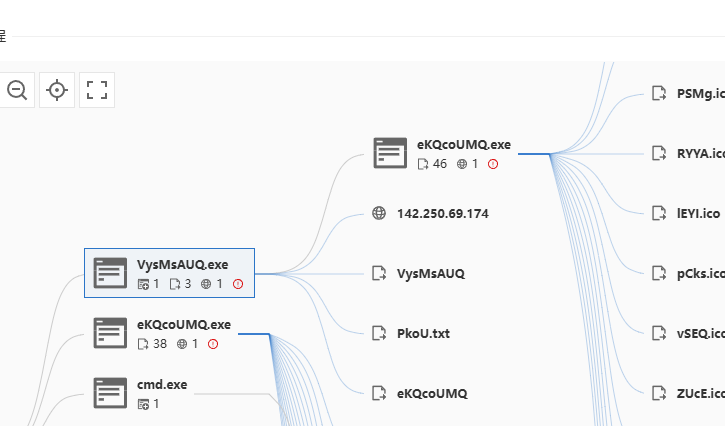This screenshot has height=426, width=725.
Task: Click the vSEQ.ico file label
Action: (701, 333)
